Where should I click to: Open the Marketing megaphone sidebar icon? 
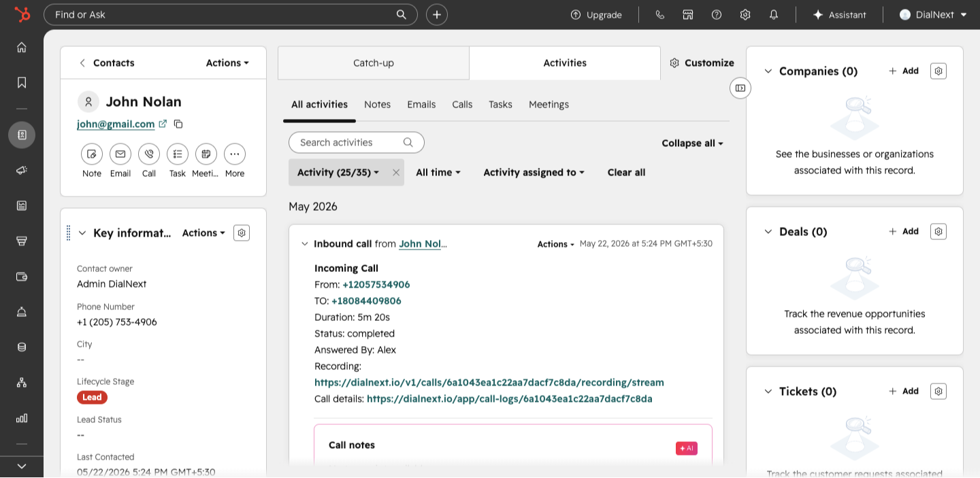coord(22,170)
